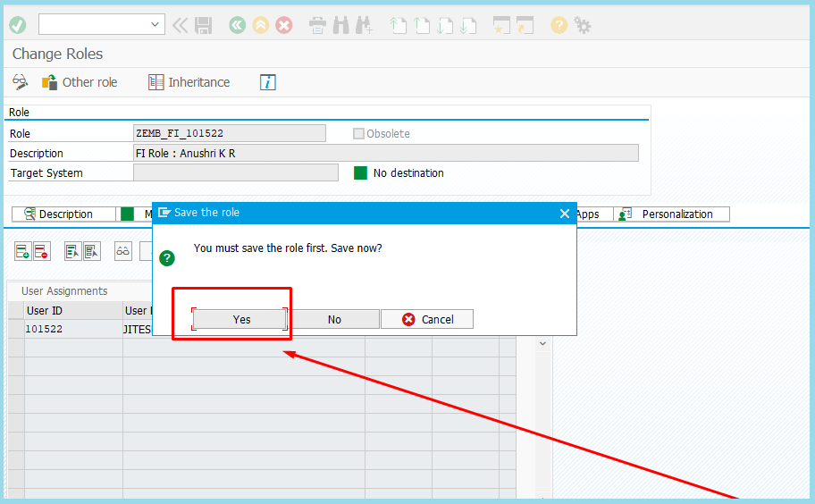Select the User ID 101522 cell
Viewport: 815px width, 504px height.
click(73, 329)
